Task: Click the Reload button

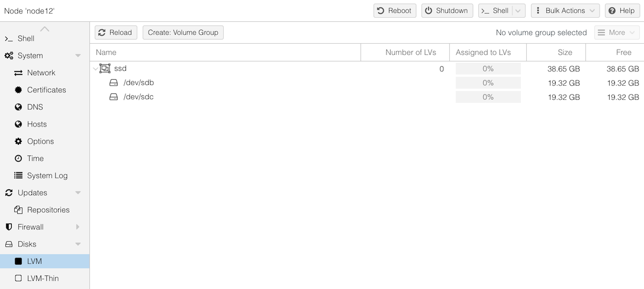Action: [x=116, y=33]
